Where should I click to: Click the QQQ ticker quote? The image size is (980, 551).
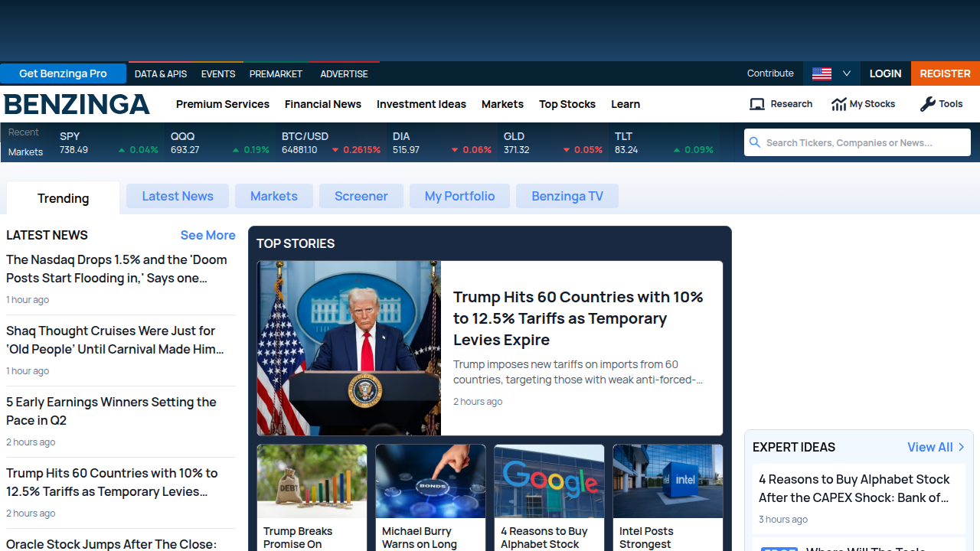pyautogui.click(x=220, y=142)
